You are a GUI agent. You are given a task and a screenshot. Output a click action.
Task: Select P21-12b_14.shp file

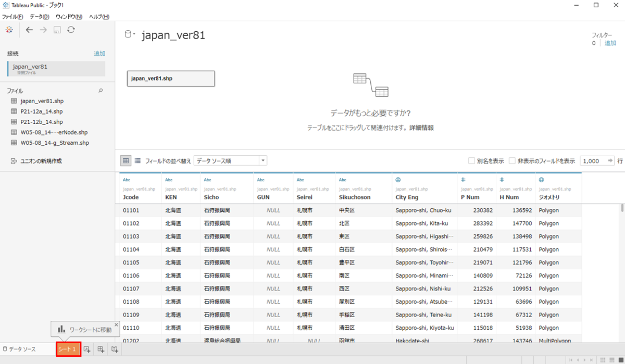pos(36,122)
